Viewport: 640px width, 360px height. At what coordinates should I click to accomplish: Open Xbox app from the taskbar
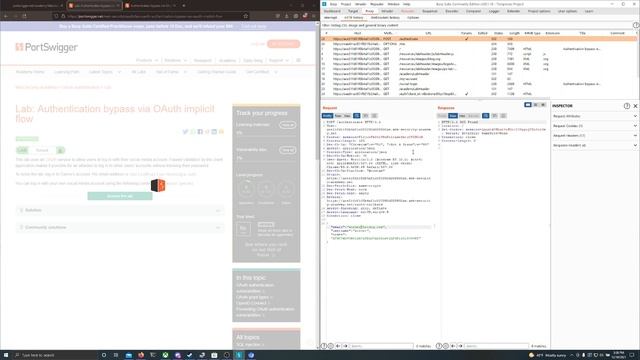click(165, 355)
